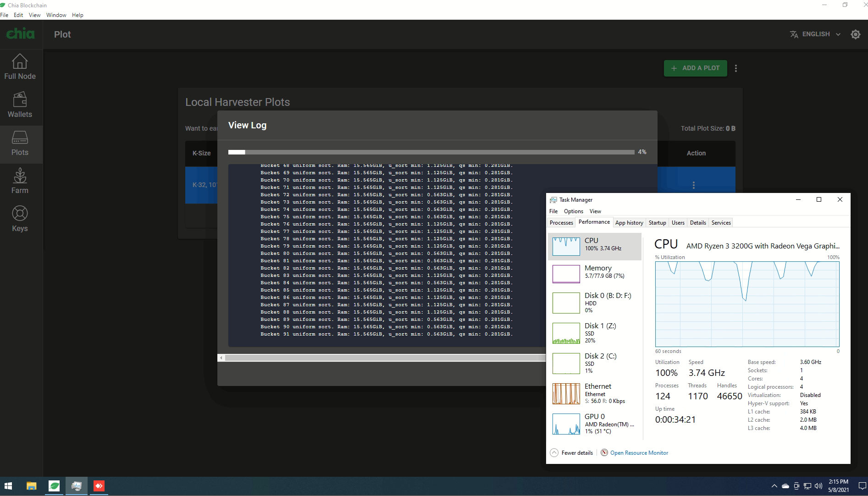Click the K-Size column header
The image size is (868, 496).
tap(201, 153)
